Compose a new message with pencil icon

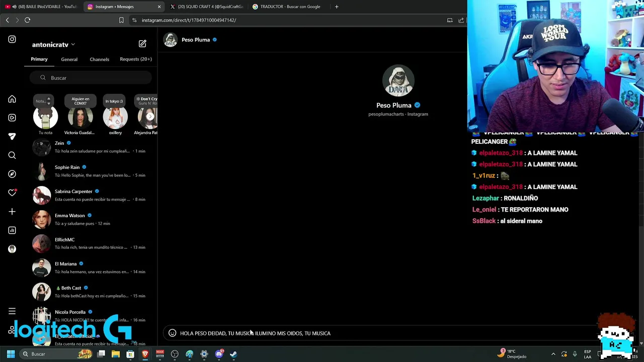pos(142,44)
